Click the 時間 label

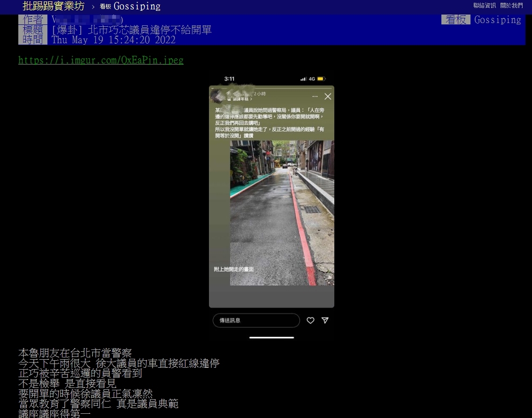(32, 40)
